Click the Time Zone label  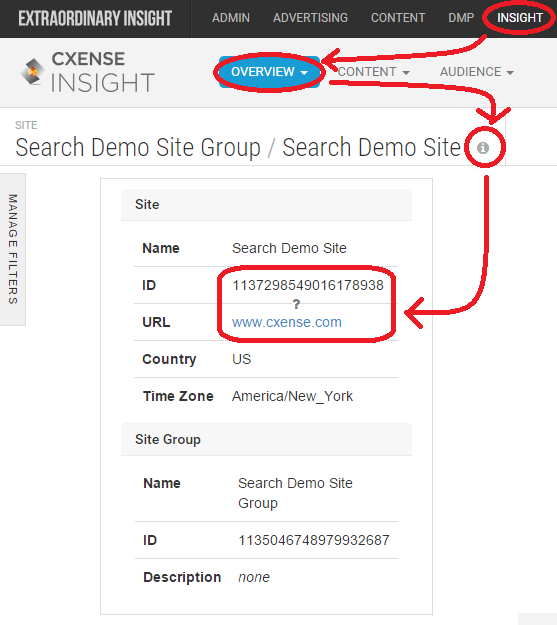(x=178, y=396)
